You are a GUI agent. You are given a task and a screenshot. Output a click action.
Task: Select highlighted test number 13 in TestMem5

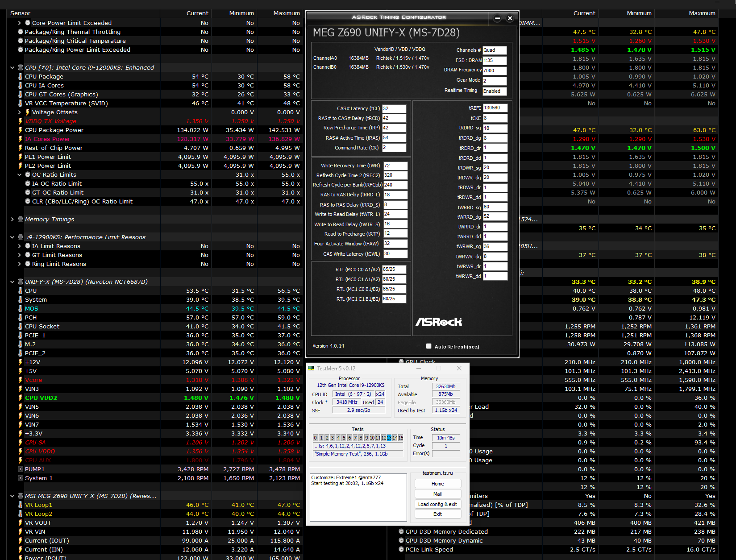pos(389,438)
